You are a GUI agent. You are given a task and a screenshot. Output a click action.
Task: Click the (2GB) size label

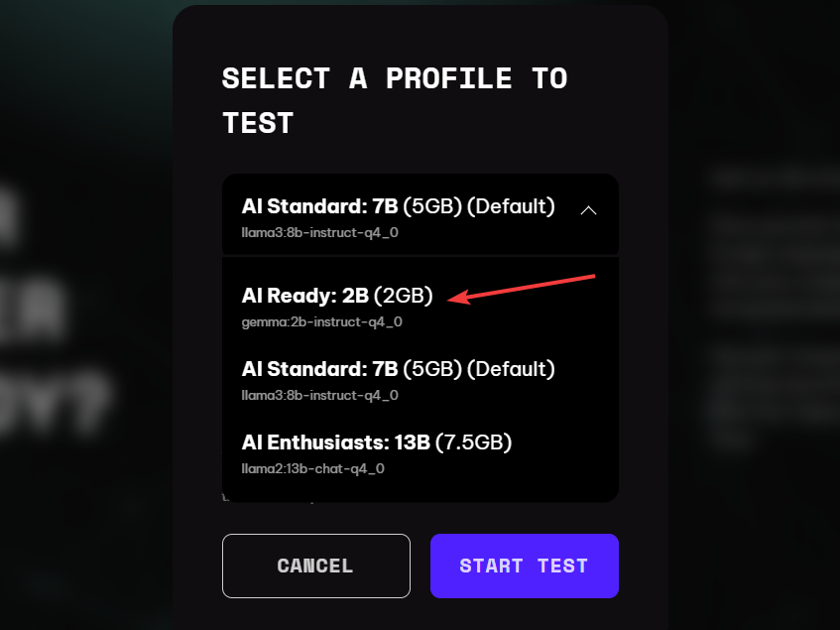(404, 296)
